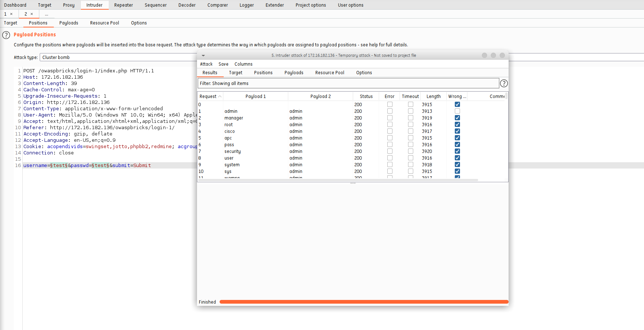
Task: Toggle Wrong checkbox for request 1 admin row
Action: pos(457,111)
